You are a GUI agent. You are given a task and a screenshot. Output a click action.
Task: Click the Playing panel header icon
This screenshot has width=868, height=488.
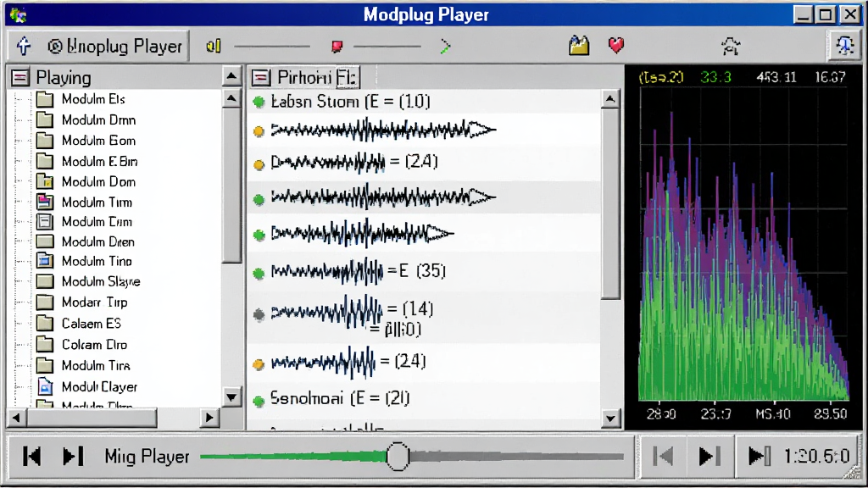20,77
